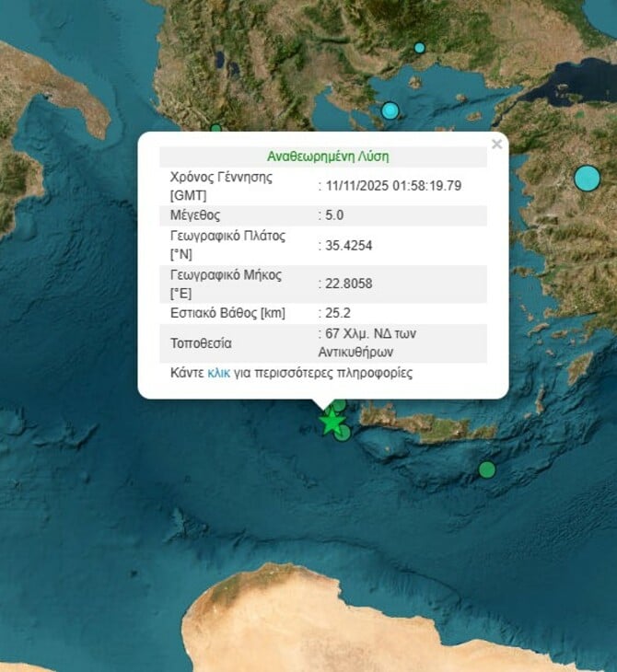Click the 'Γεωγραφικό Μήκος [°E]' label
The height and width of the screenshot is (672, 617).
[x=226, y=284]
